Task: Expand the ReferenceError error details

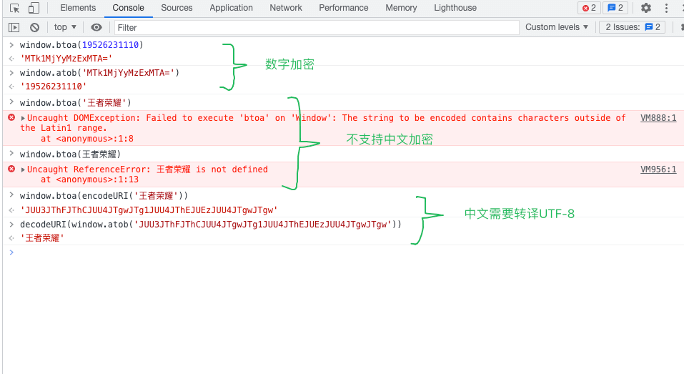Action: coord(23,170)
